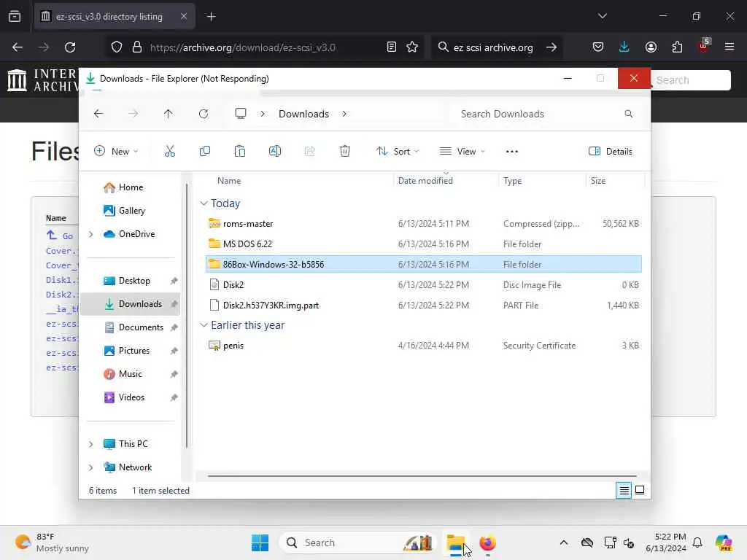The width and height of the screenshot is (747, 560).
Task: Open Firefox extensions puzzle icon
Action: point(677,47)
